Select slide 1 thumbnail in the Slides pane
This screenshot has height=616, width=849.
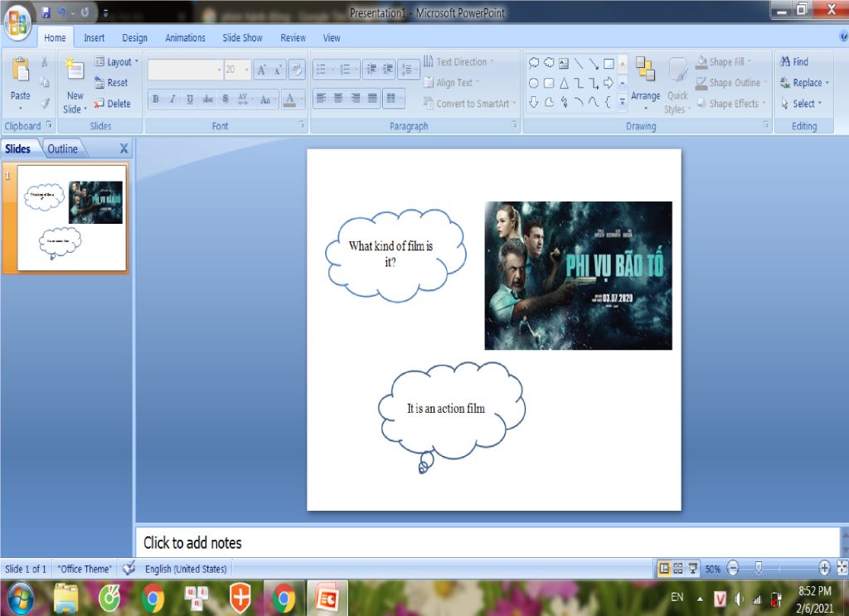click(x=71, y=217)
